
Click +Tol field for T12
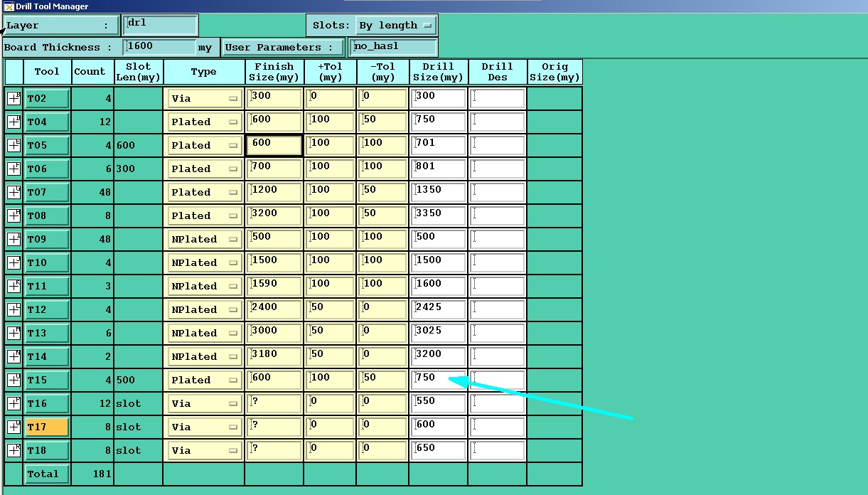tap(330, 309)
